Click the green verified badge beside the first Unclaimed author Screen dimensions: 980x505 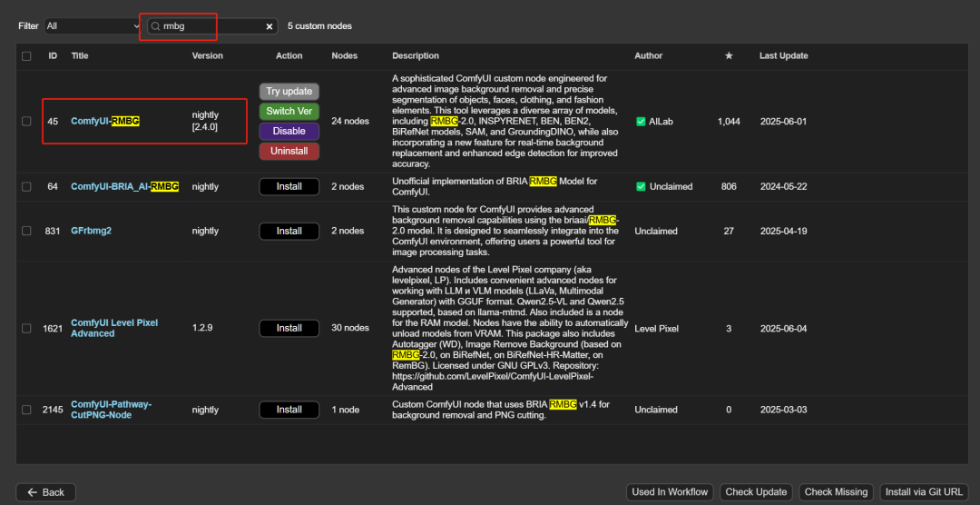[x=640, y=186]
